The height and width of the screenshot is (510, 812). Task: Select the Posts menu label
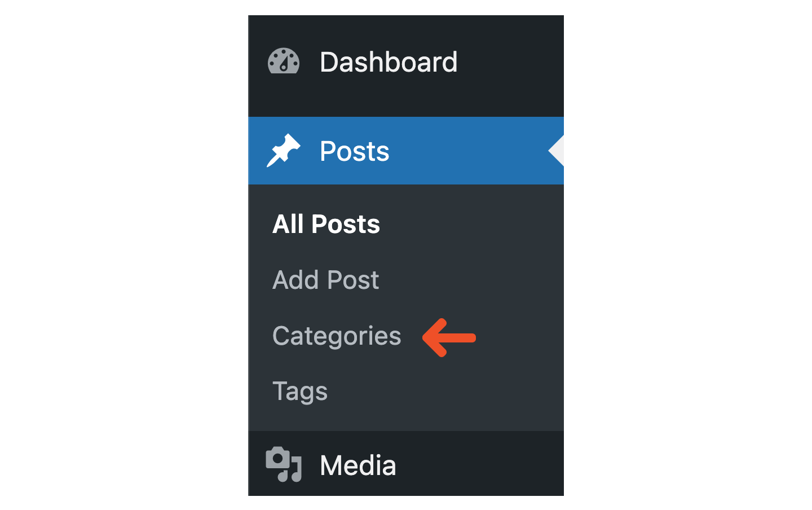pyautogui.click(x=354, y=151)
